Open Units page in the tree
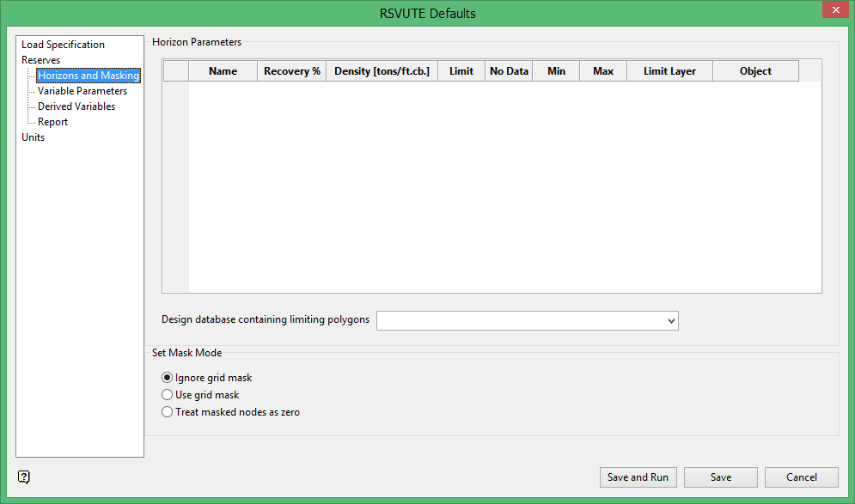 (34, 137)
